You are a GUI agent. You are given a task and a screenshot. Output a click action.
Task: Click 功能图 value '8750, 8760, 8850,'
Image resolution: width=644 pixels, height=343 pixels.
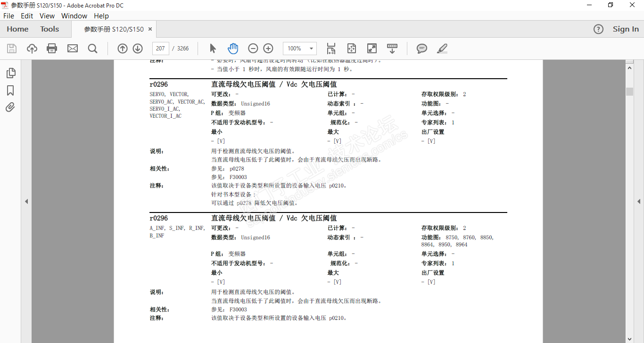470,237
